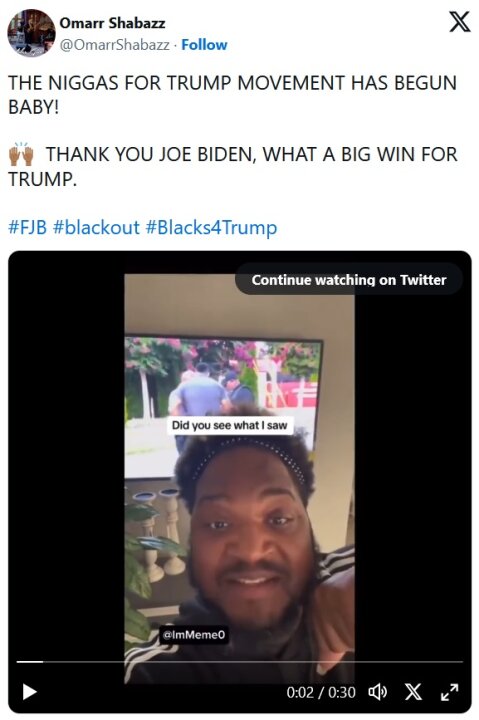The height and width of the screenshot is (720, 479).
Task: Click the 'Did you see what I saw' caption
Action: [x=229, y=425]
